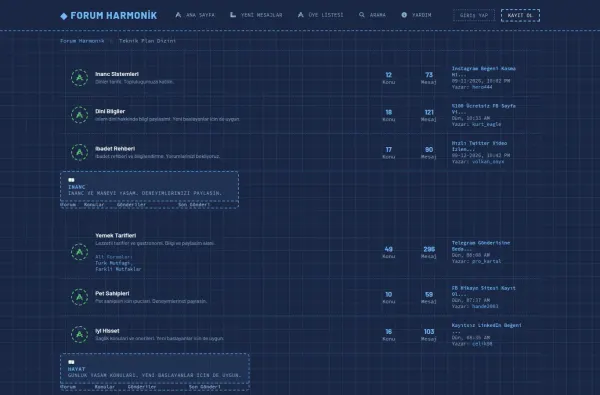Open last post Instagram Beğeni Kasma
The width and height of the screenshot is (600, 395).
(x=484, y=72)
